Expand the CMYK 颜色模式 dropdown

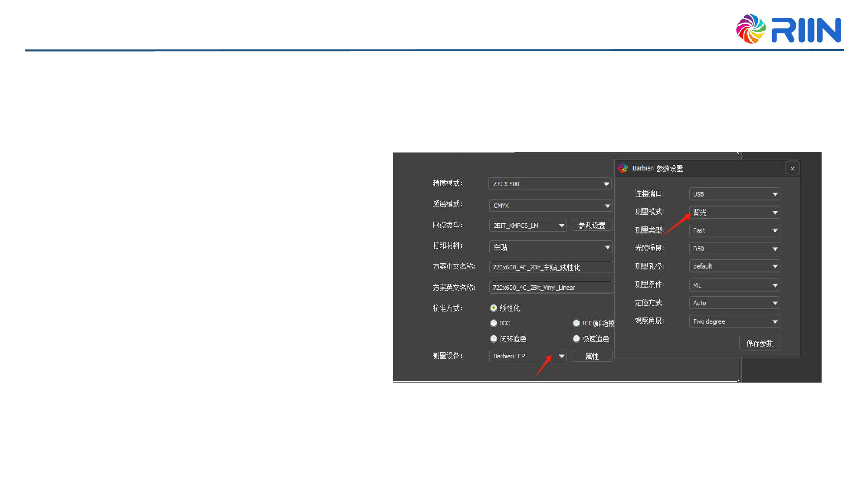click(x=550, y=206)
